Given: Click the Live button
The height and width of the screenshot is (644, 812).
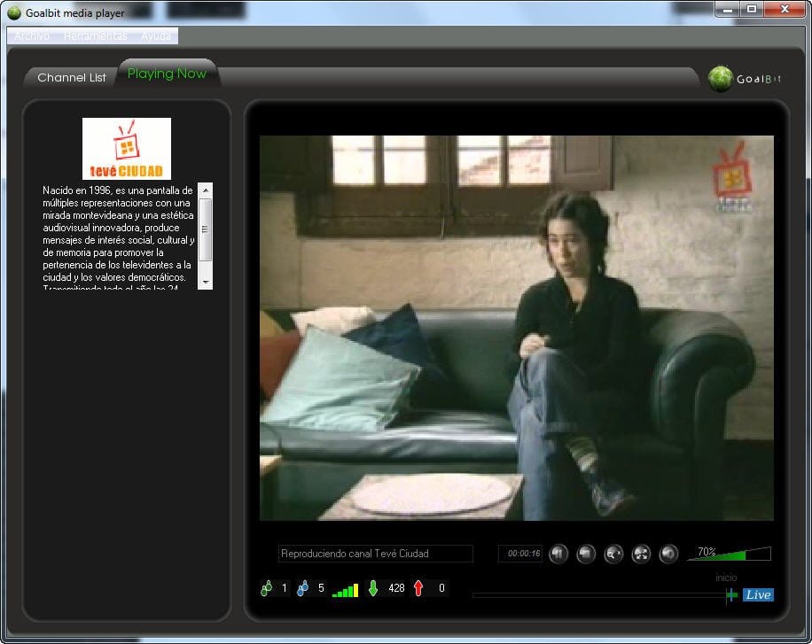Looking at the screenshot, I should pos(758,594).
